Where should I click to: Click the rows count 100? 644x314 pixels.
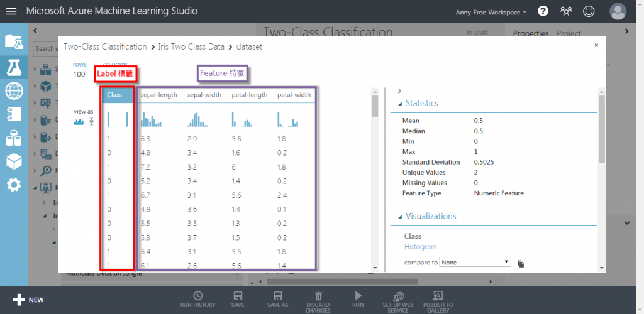click(x=79, y=74)
